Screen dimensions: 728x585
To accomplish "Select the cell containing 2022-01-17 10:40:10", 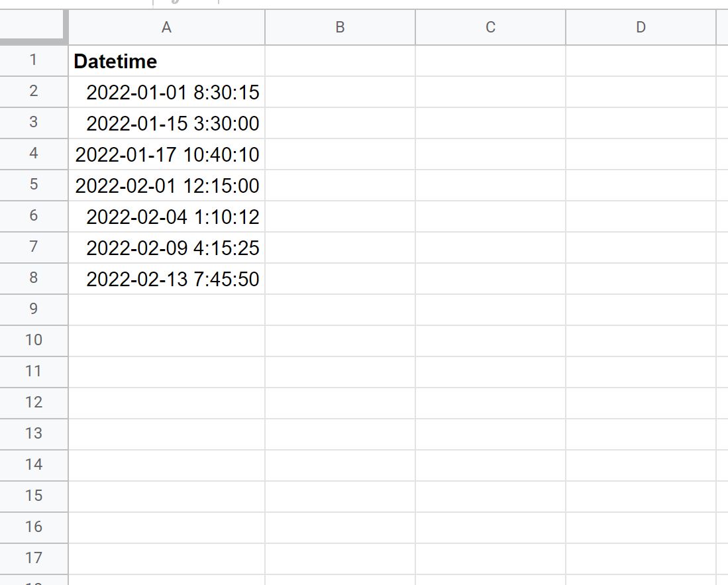I will [166, 154].
